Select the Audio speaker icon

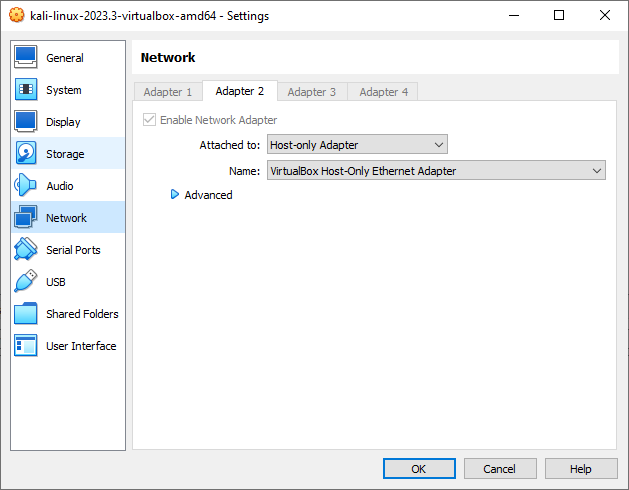pos(26,185)
